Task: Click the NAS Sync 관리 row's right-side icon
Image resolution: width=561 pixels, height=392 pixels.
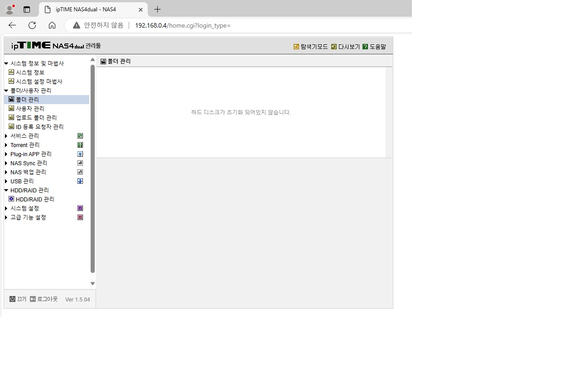Action: click(x=80, y=163)
